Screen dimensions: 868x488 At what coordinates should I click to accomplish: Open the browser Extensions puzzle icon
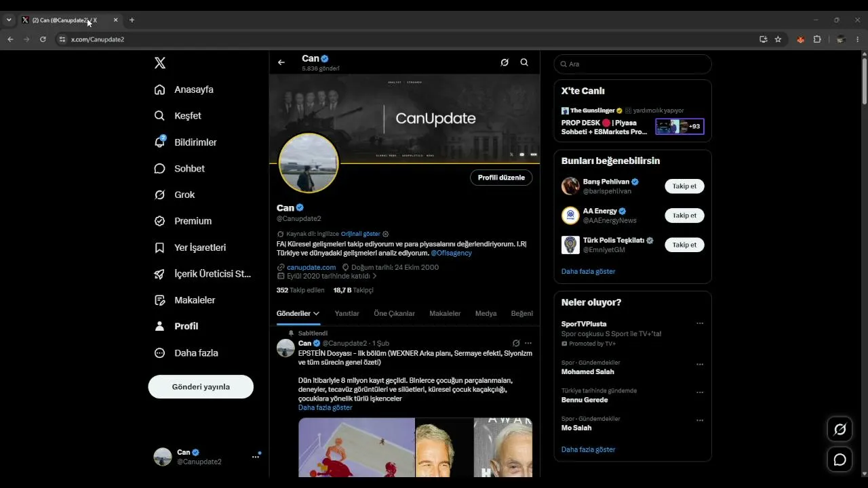(x=817, y=39)
